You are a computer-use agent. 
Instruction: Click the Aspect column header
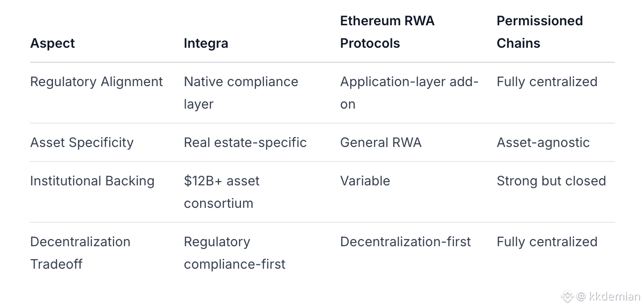(x=52, y=43)
